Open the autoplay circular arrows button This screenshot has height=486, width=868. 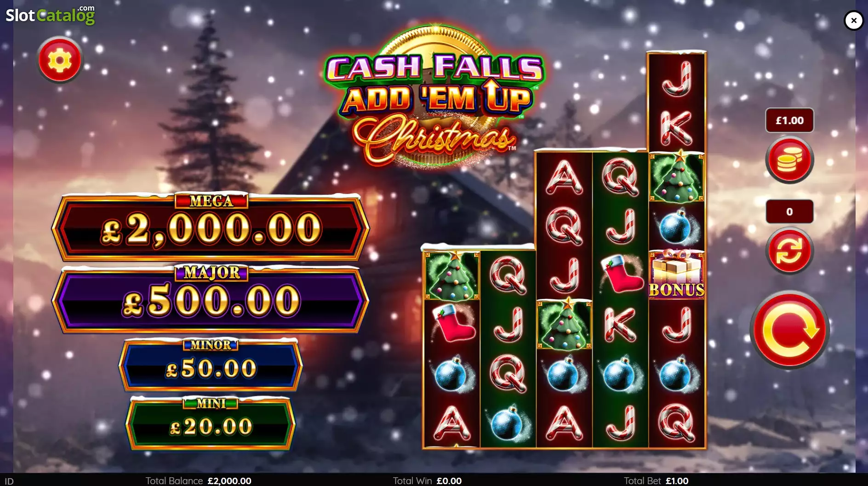789,251
